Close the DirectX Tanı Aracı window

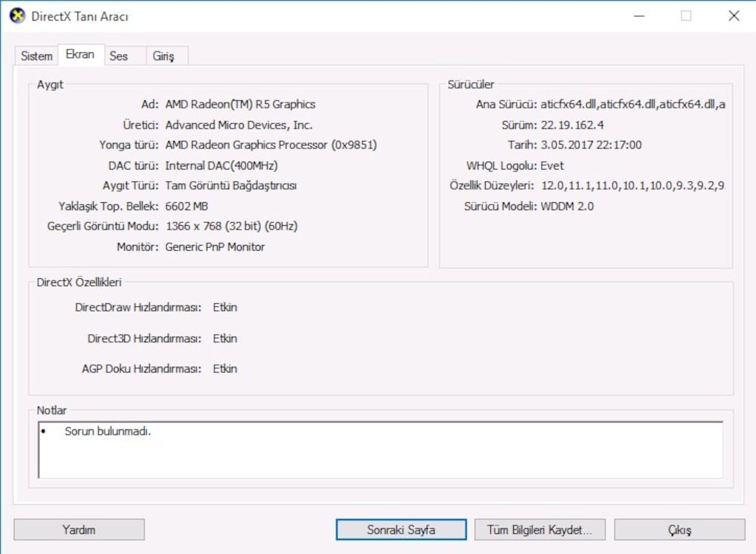[x=734, y=16]
